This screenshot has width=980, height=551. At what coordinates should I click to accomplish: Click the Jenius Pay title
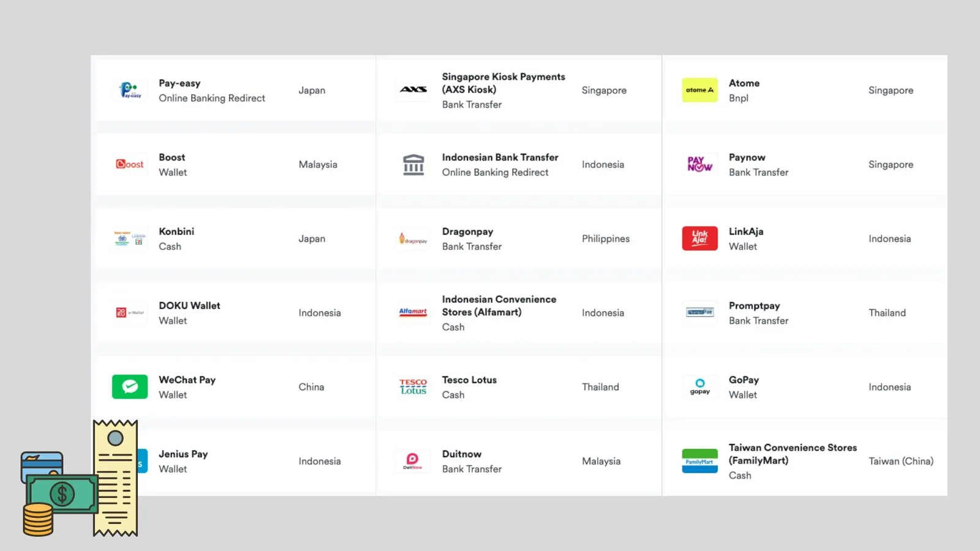[183, 454]
